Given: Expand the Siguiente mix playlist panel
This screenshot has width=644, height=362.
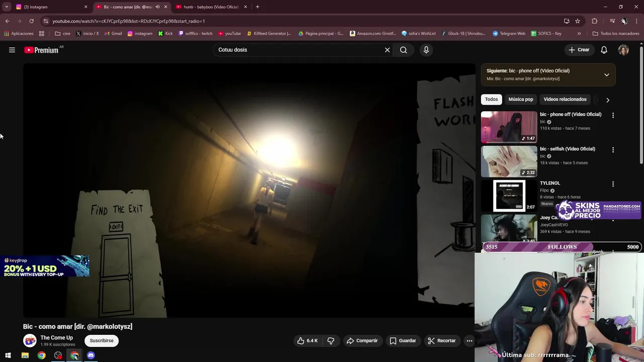Looking at the screenshot, I should tap(607, 75).
